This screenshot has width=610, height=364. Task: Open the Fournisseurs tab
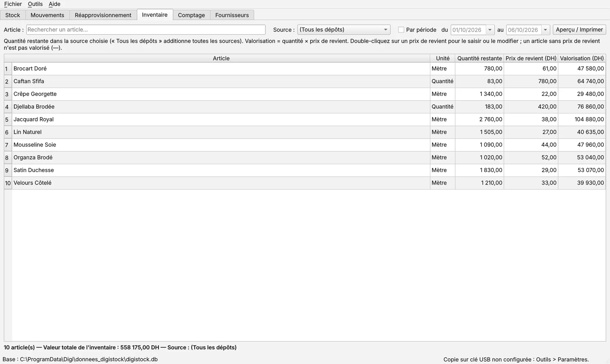pos(232,15)
